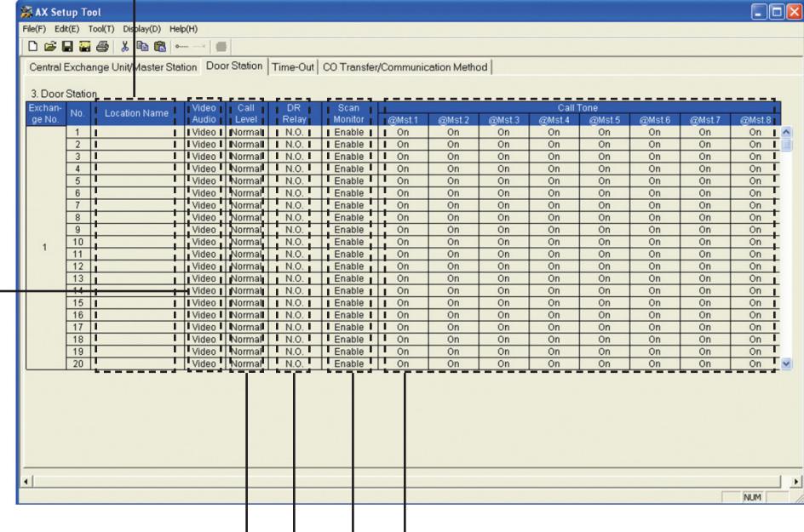Click Location Name field for station 1
Image resolution: width=804 pixels, height=532 pixels.
click(137, 132)
